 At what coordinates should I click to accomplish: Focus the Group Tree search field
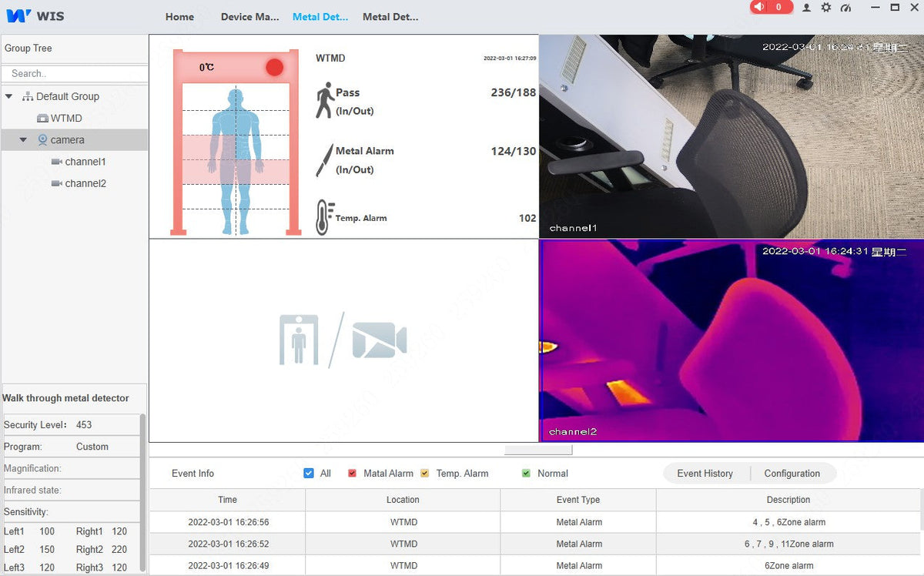75,74
